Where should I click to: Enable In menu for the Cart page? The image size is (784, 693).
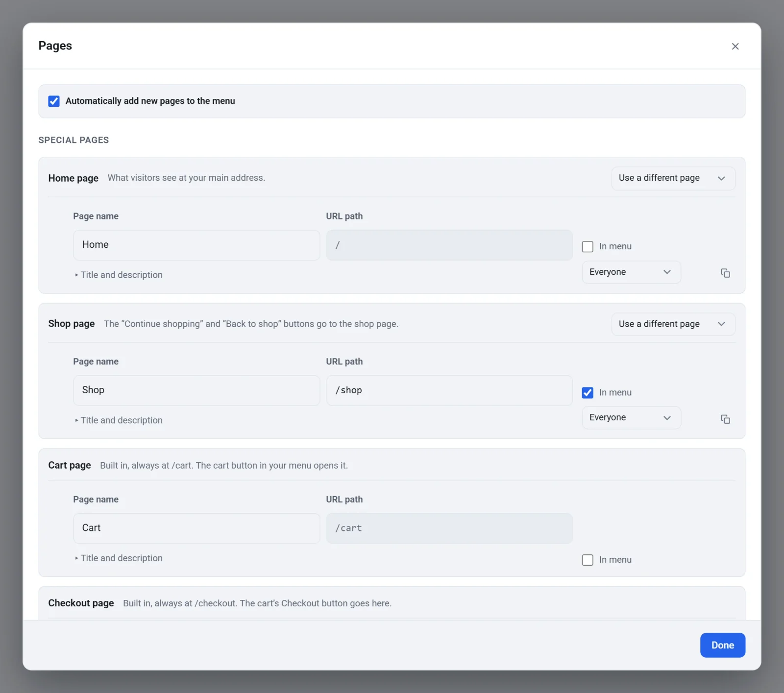click(588, 560)
